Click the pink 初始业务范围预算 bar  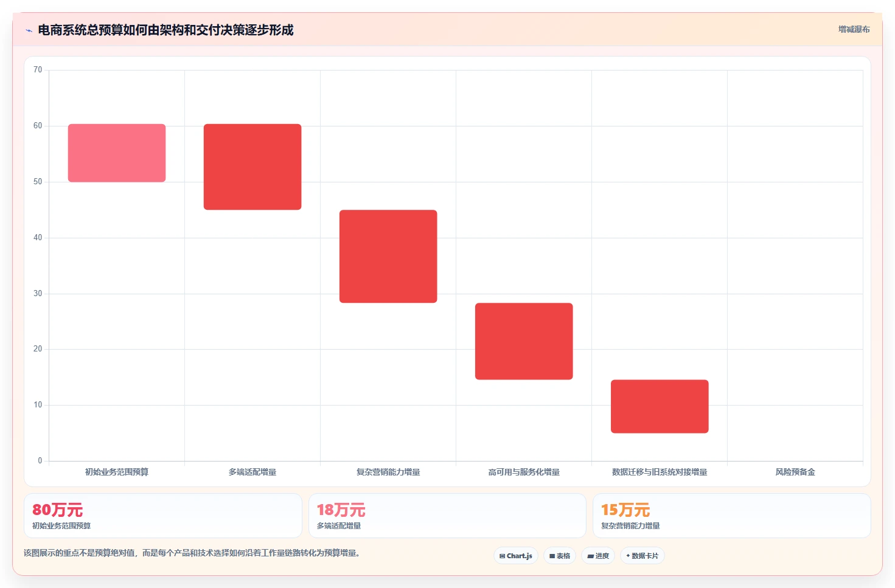click(x=117, y=153)
